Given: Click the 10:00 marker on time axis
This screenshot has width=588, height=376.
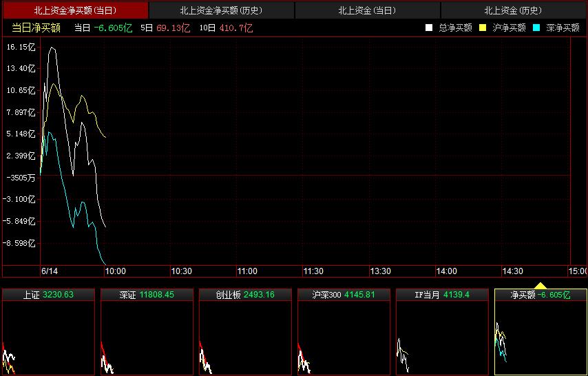Looking at the screenshot, I should [114, 271].
